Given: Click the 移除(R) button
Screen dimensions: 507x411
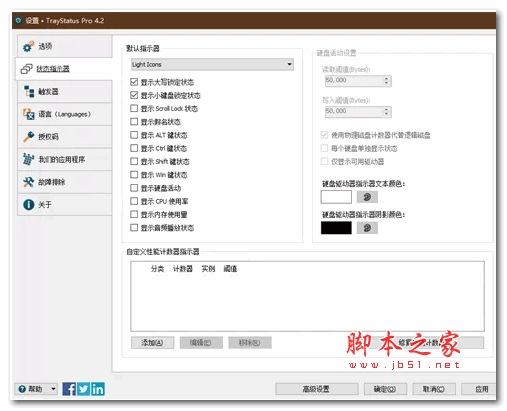Looking at the screenshot, I should 250,343.
